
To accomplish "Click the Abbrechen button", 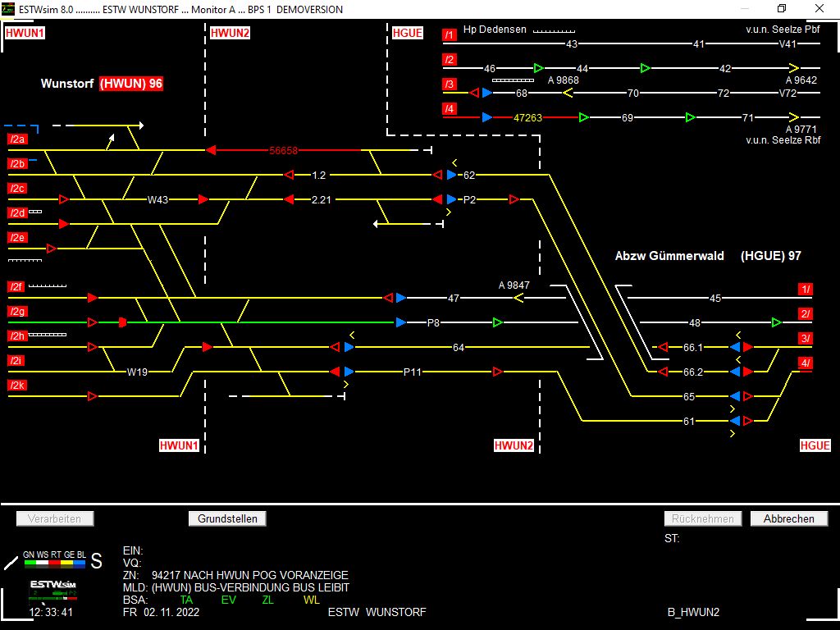I will tap(788, 518).
